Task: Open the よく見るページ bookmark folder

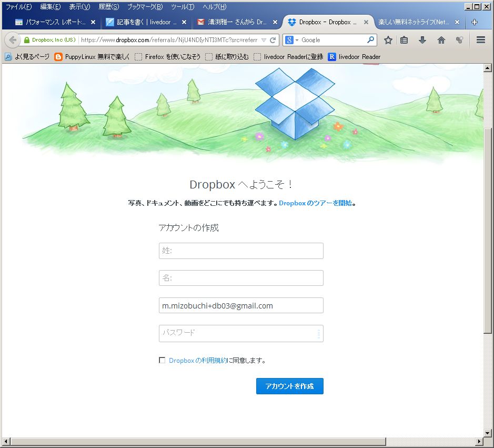Action: 27,57
